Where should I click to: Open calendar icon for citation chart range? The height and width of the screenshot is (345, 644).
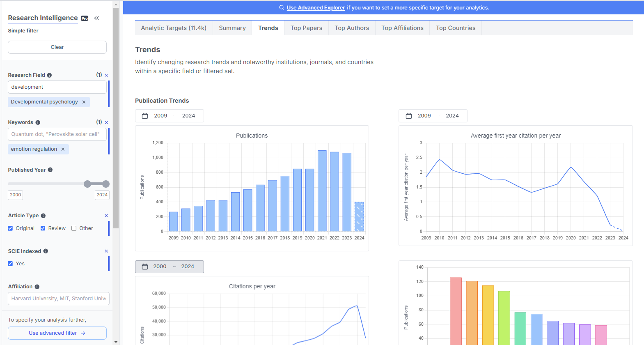point(409,116)
